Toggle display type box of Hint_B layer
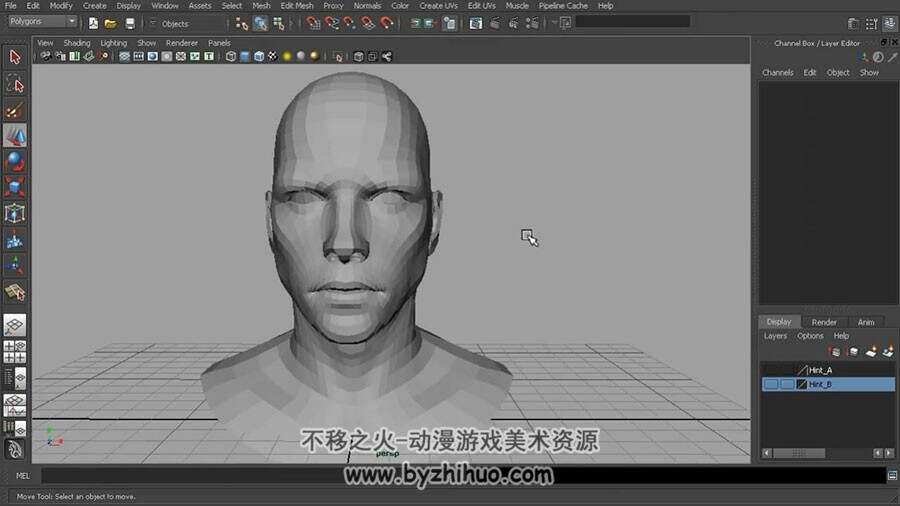 click(787, 384)
